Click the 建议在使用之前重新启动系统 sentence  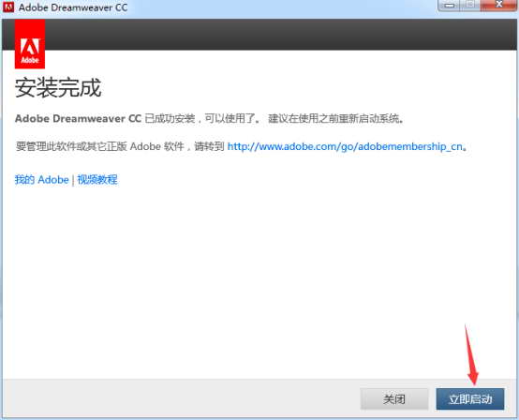point(335,118)
